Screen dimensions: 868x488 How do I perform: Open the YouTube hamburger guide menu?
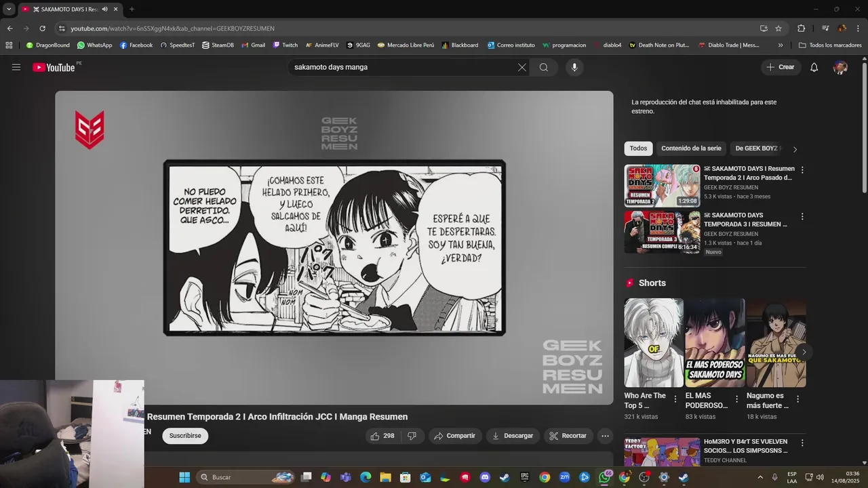point(16,67)
